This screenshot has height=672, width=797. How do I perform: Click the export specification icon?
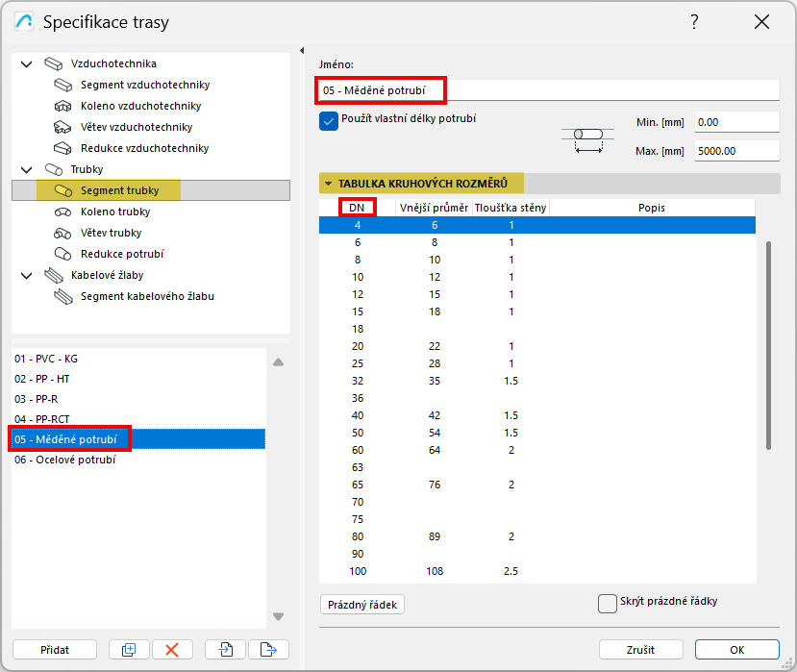268,650
